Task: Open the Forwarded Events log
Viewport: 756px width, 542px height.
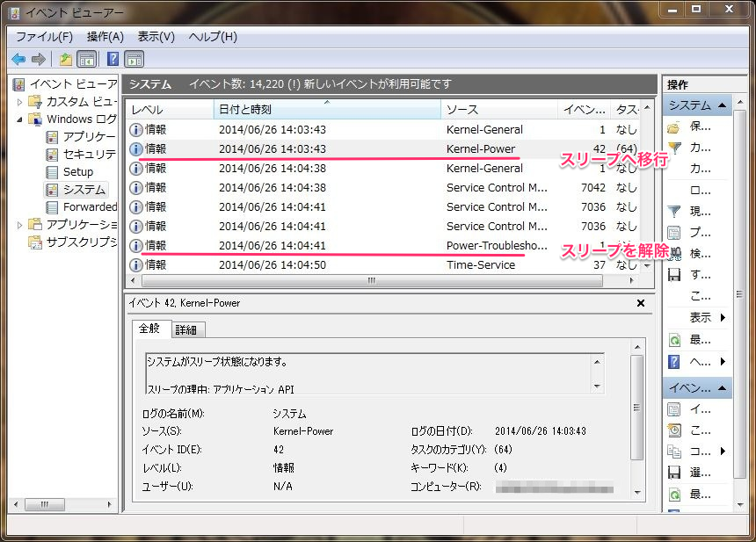Action: (81, 207)
